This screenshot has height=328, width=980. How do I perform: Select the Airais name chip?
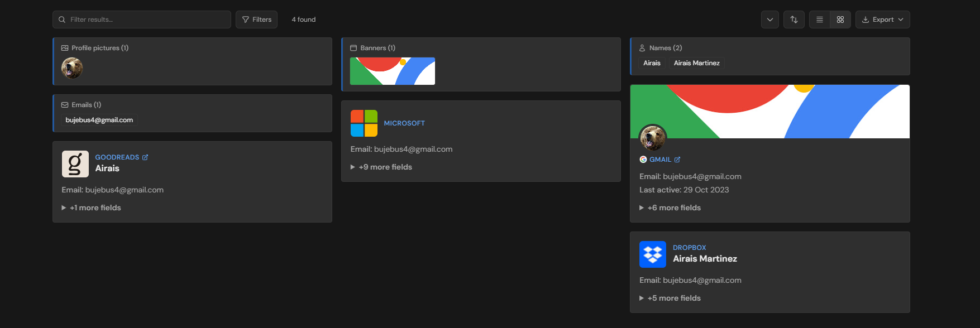click(x=652, y=63)
